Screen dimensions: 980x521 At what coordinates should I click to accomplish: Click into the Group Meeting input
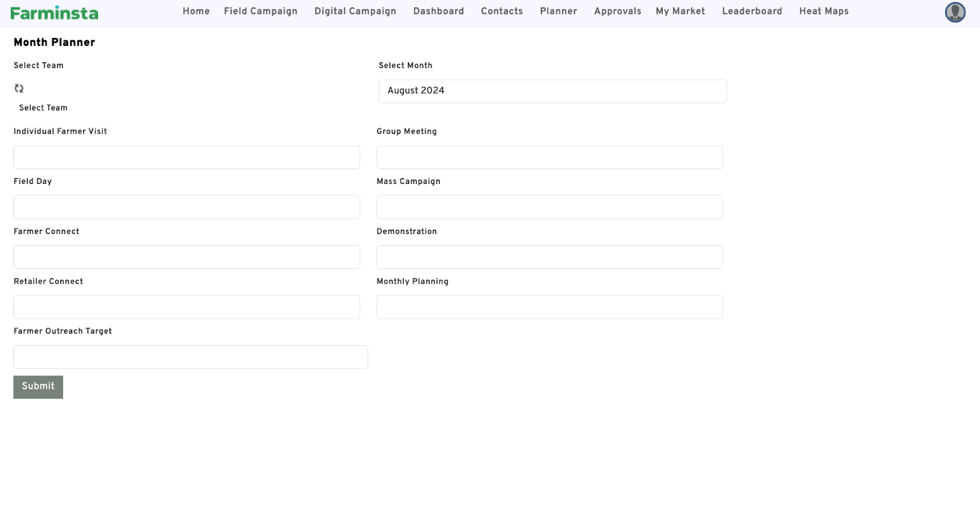(549, 158)
